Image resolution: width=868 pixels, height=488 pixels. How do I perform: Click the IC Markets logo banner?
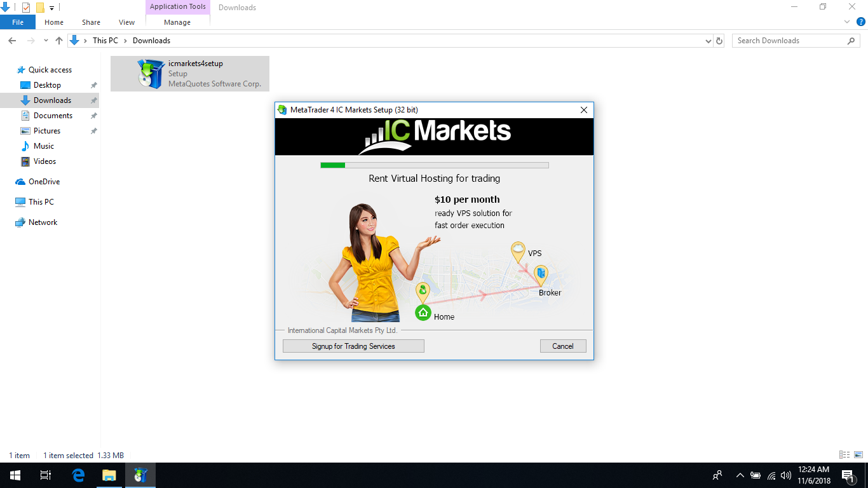pos(434,137)
